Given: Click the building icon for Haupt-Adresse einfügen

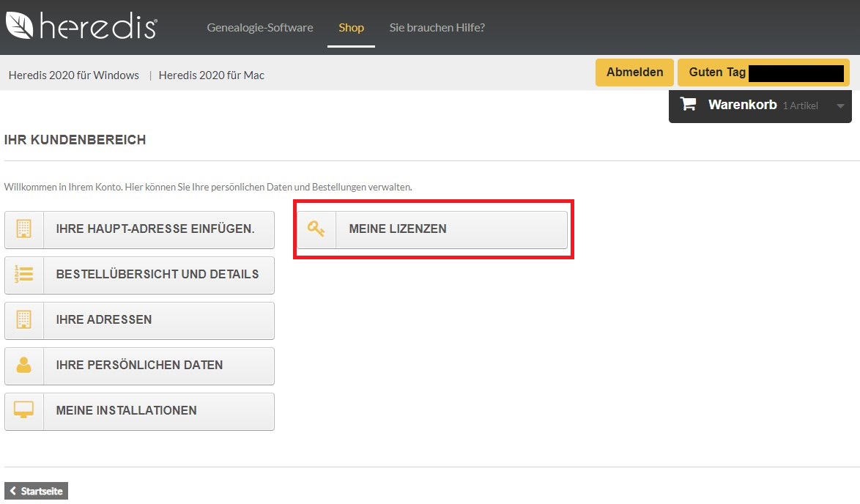Looking at the screenshot, I should 24,229.
